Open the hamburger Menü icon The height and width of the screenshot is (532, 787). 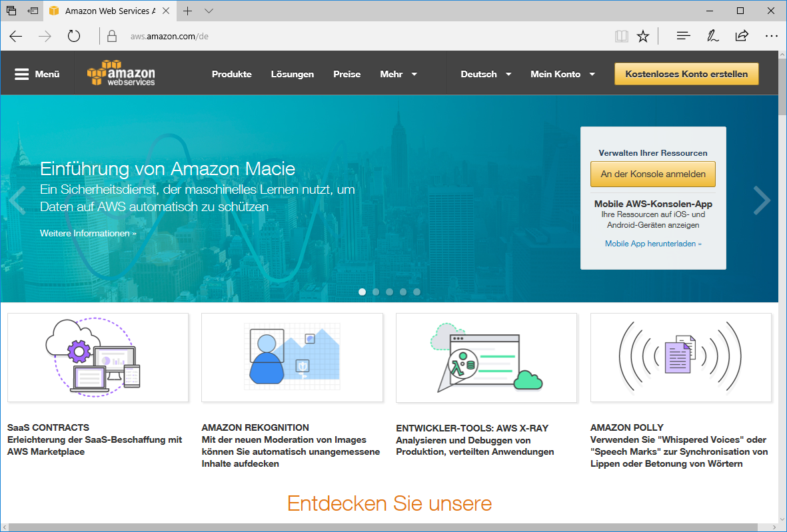tap(22, 74)
